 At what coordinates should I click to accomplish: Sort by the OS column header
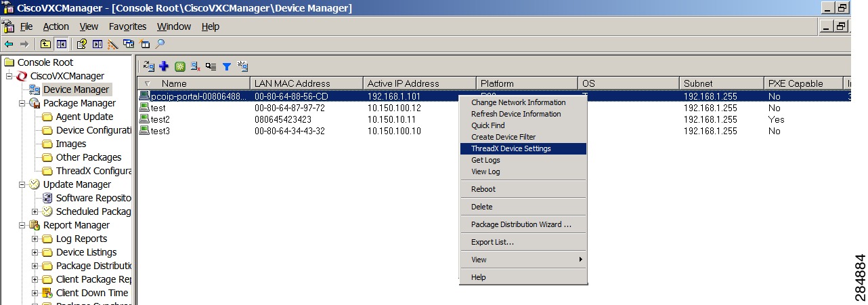point(628,83)
